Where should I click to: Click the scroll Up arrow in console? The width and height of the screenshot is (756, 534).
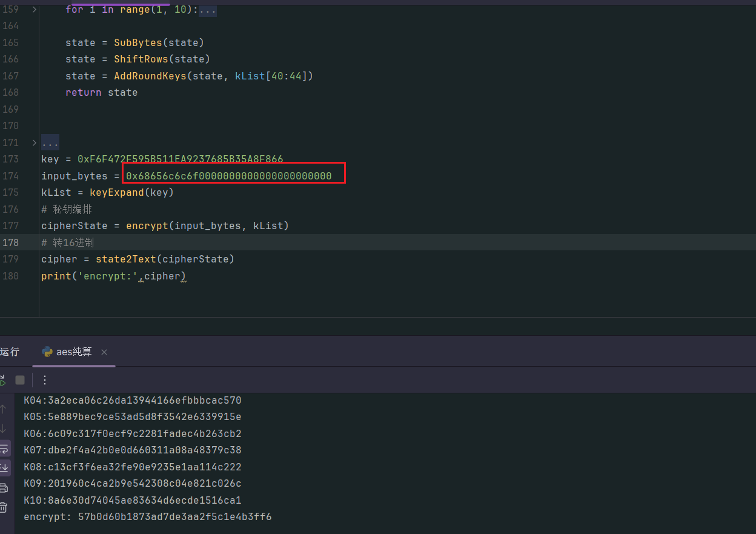click(x=3, y=409)
